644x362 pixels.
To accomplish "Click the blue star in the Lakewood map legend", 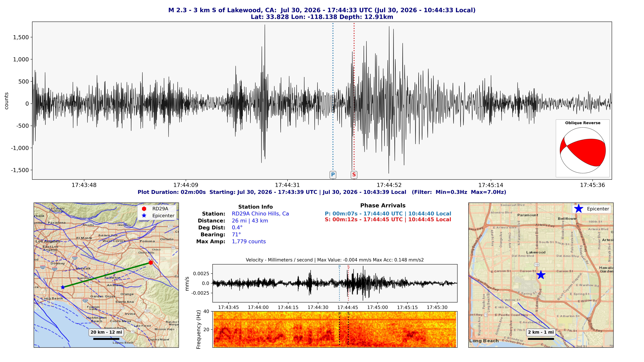I will coord(578,209).
